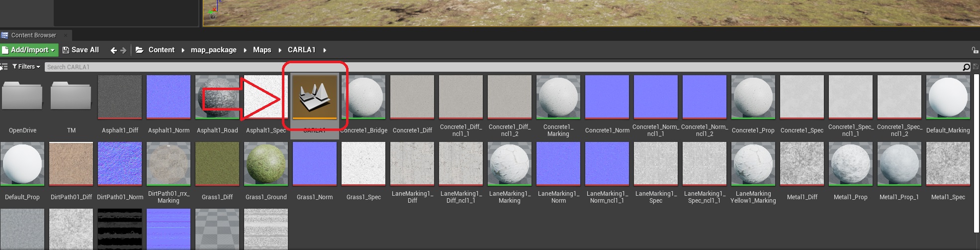The image size is (980, 250).
Task: Go to Content in the breadcrumb
Action: (x=162, y=50)
